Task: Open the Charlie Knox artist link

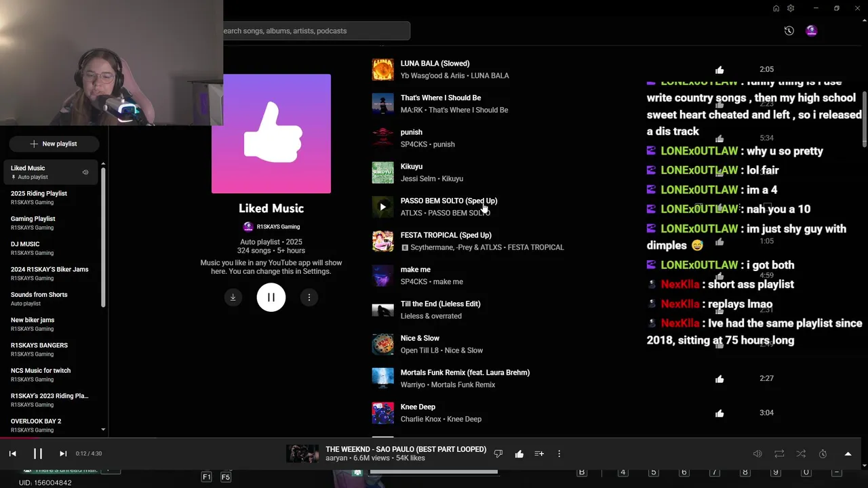Action: point(420,419)
